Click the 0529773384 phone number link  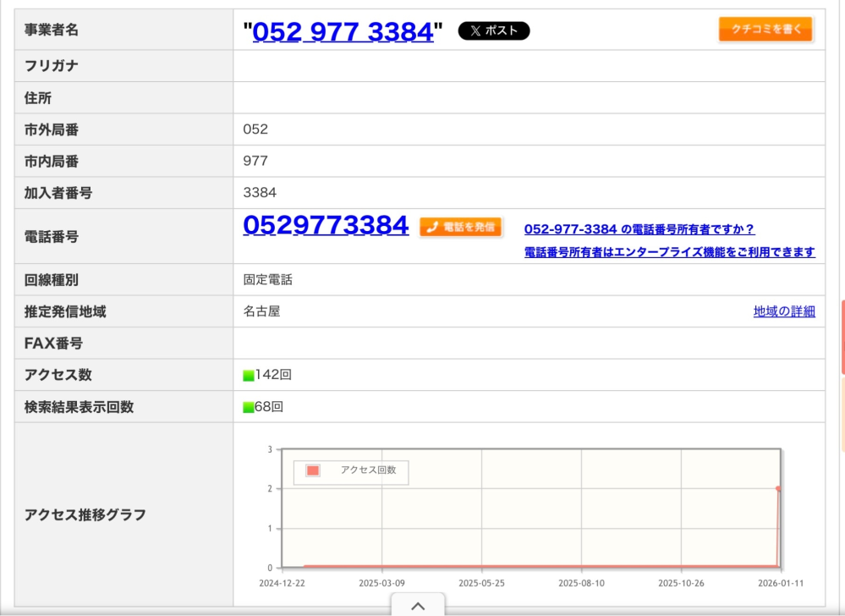point(326,225)
